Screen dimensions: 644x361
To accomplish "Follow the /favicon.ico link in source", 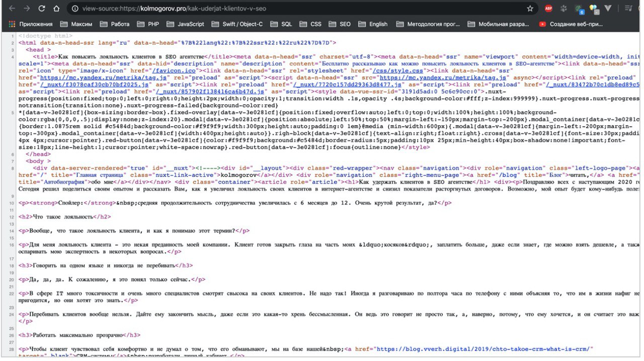I will 174,71.
